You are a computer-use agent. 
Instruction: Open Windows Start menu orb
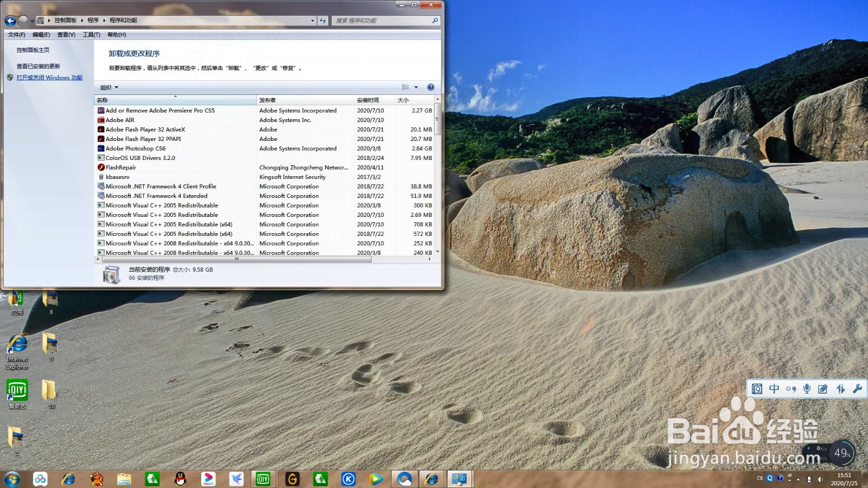coord(12,479)
